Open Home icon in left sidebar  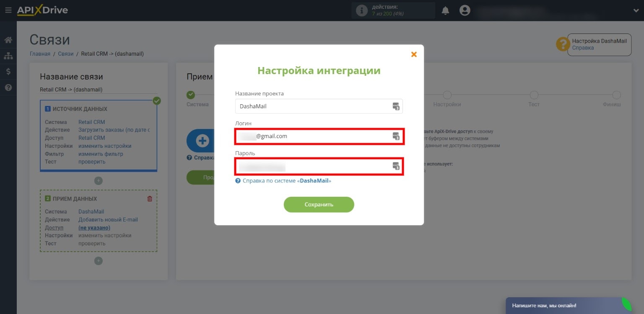(8, 40)
